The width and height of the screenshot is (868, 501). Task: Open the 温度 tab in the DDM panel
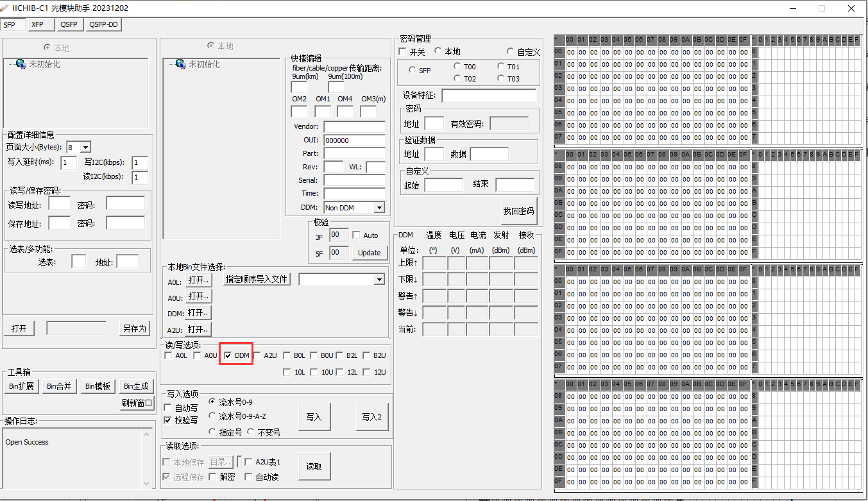pos(433,235)
